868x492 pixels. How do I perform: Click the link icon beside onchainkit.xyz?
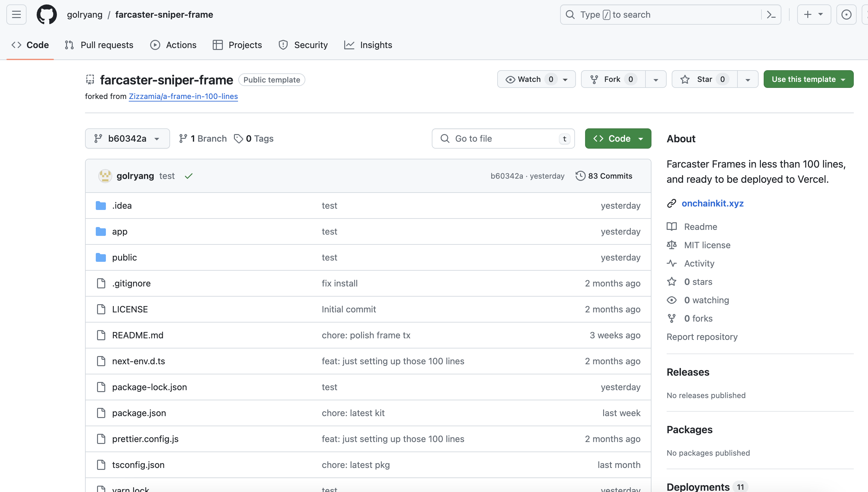click(671, 203)
